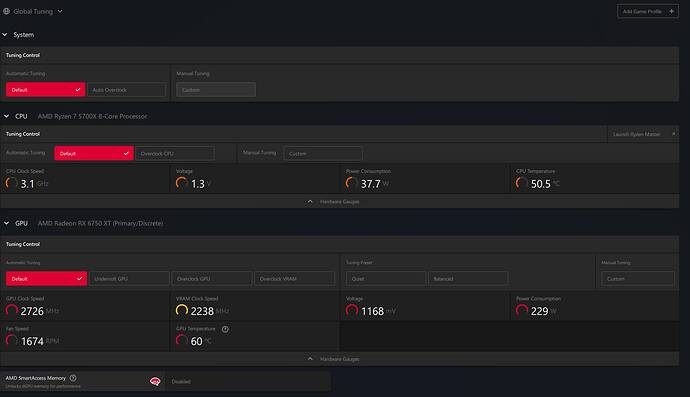Collapse the System section chevron
Image resolution: width=690 pixels, height=397 pixels.
pyautogui.click(x=5, y=34)
